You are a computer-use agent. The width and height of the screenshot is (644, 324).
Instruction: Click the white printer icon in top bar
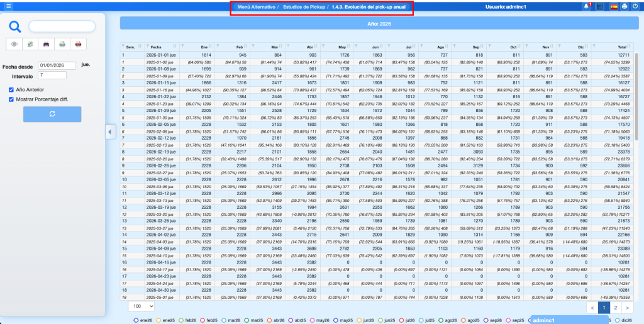(x=624, y=6)
